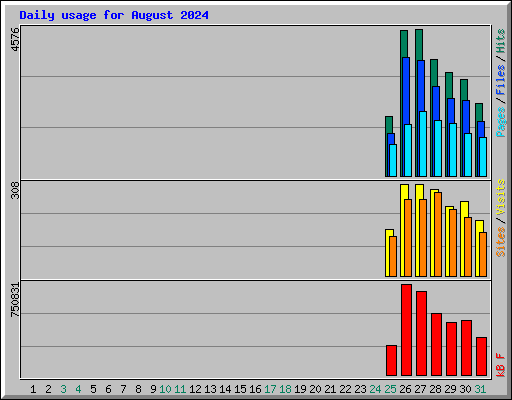Click day 10 on the x-axis
This screenshot has height=400, width=512.
(165, 389)
